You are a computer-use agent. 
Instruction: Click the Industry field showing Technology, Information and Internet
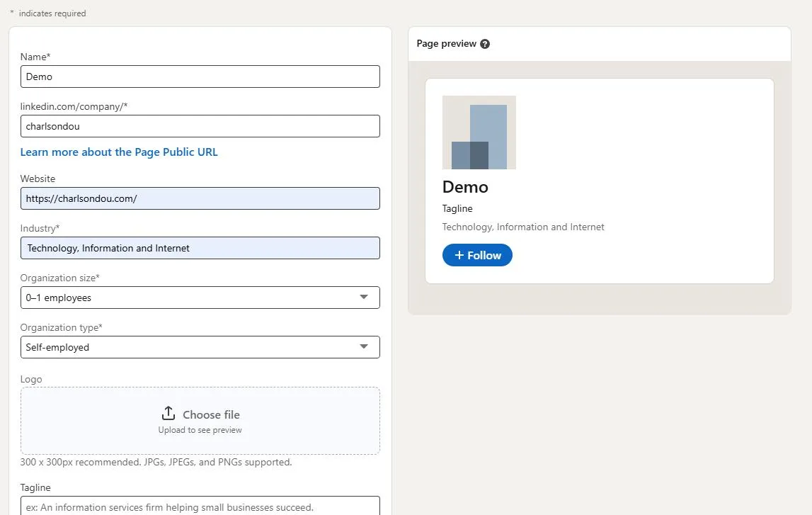200,248
